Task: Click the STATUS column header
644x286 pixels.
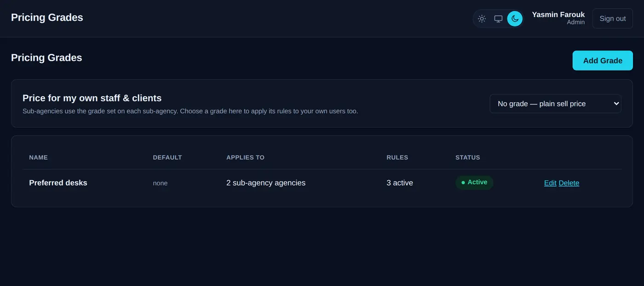Action: point(468,158)
